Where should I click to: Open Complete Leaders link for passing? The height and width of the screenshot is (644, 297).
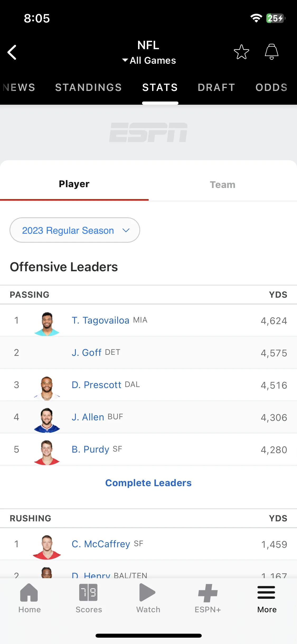pyautogui.click(x=148, y=483)
